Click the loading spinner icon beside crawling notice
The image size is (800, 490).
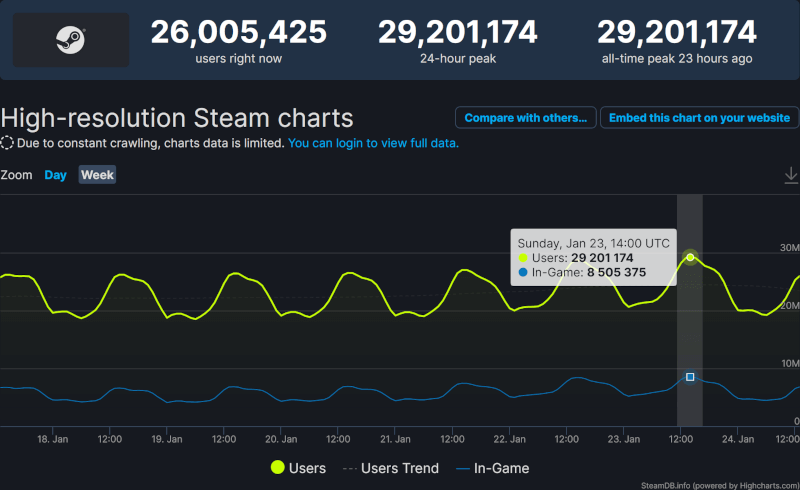click(x=7, y=143)
